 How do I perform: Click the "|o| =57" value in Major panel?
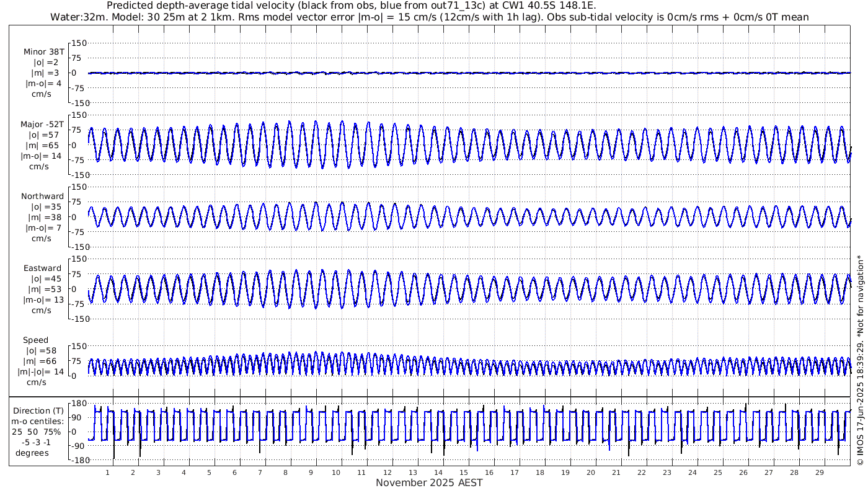[x=42, y=135]
